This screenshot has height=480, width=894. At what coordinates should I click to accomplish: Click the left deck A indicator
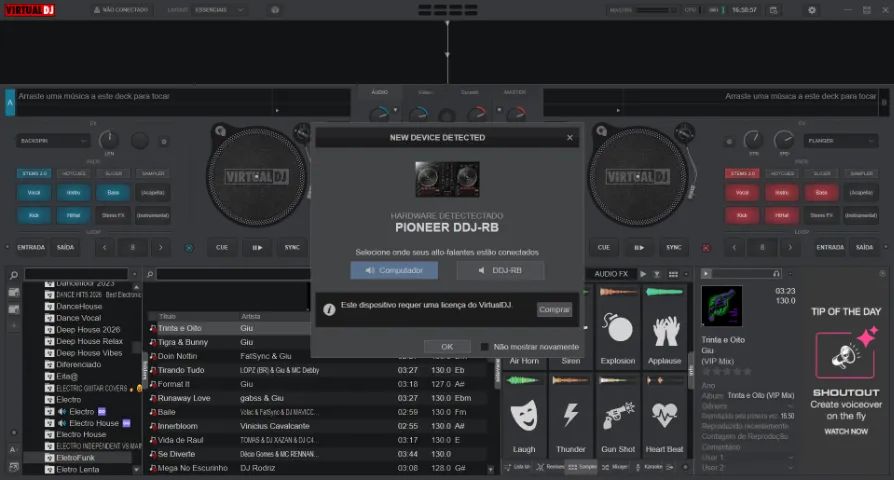click(10, 103)
